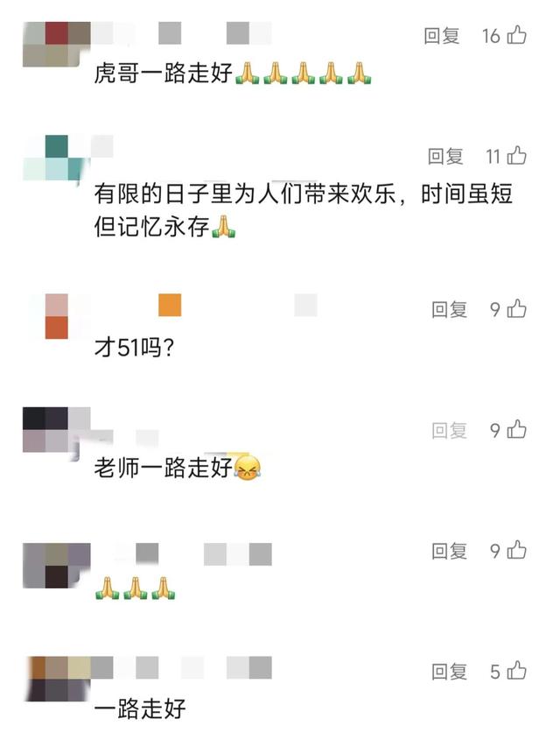
Task: Reply to the last "一路走好" comment
Action: (x=450, y=672)
